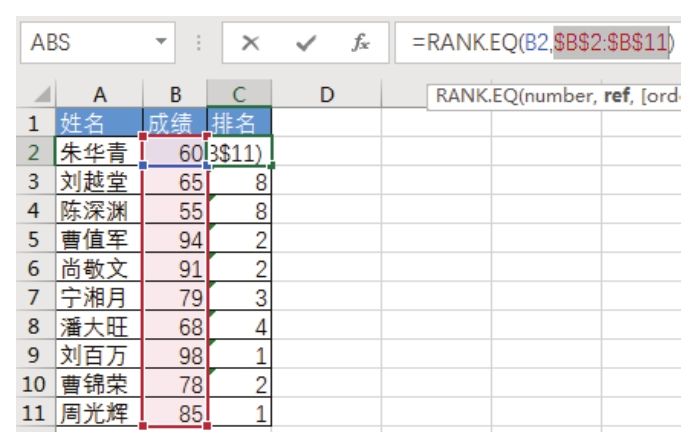Click the 排名 header cell

(239, 124)
